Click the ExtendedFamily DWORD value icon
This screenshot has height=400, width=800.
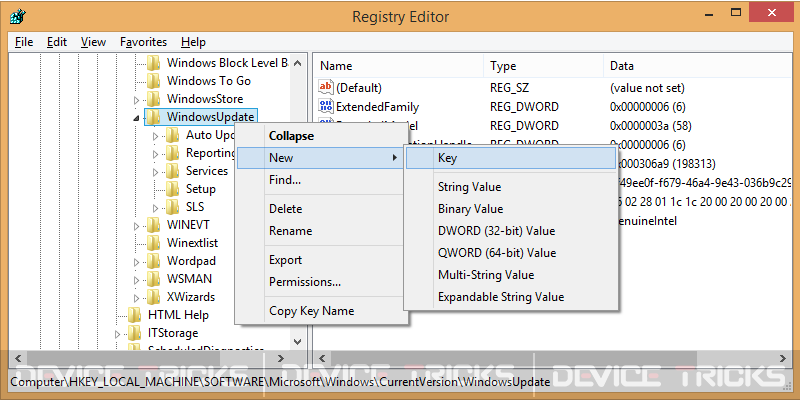[x=326, y=106]
